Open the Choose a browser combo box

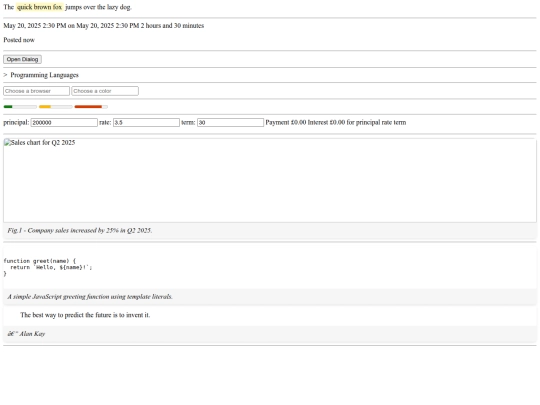[37, 91]
